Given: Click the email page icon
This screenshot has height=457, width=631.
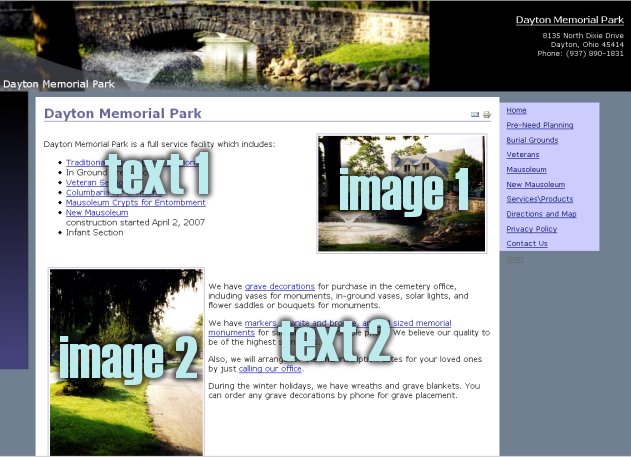Looking at the screenshot, I should [475, 115].
